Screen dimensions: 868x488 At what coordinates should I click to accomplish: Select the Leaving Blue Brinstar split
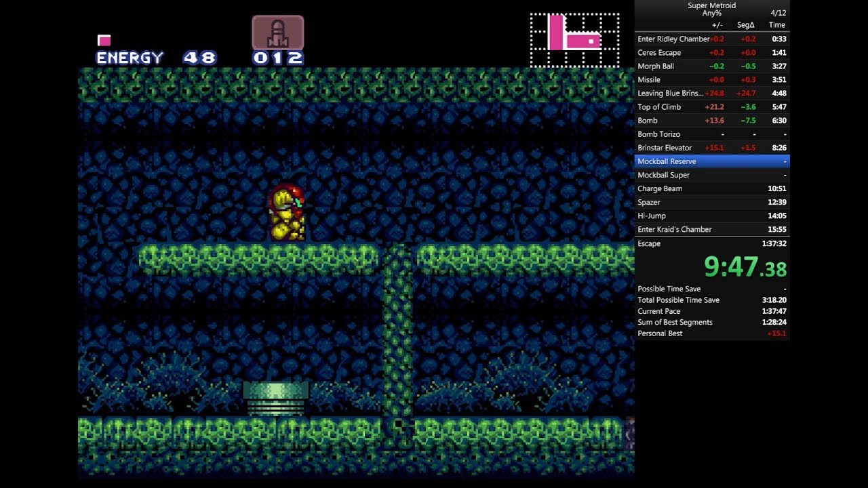(712, 94)
